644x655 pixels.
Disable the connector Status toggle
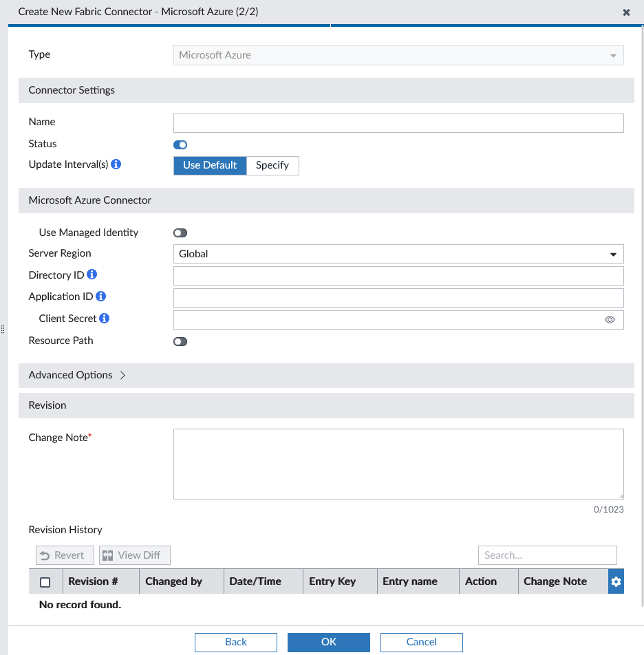180,144
